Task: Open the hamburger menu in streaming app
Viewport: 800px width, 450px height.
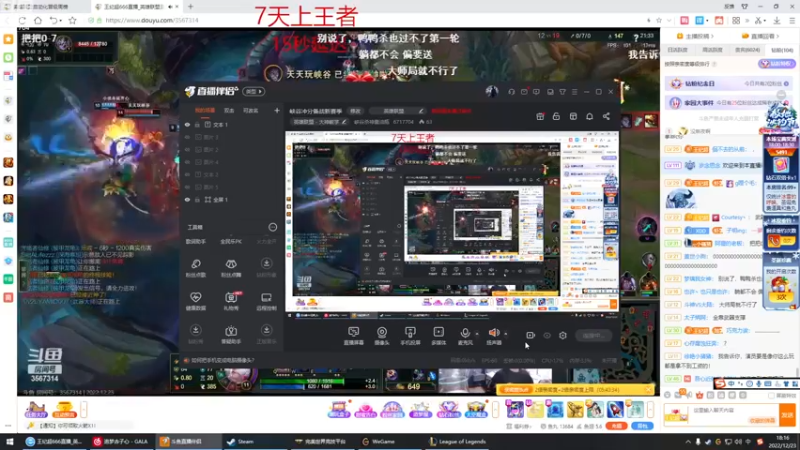Action: click(574, 92)
